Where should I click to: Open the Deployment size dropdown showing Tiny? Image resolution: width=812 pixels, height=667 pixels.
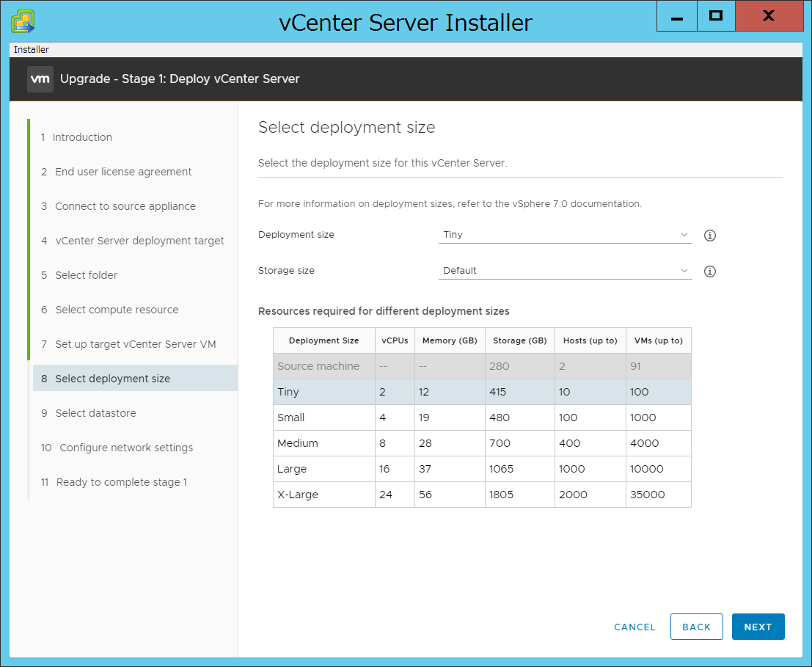pos(565,235)
